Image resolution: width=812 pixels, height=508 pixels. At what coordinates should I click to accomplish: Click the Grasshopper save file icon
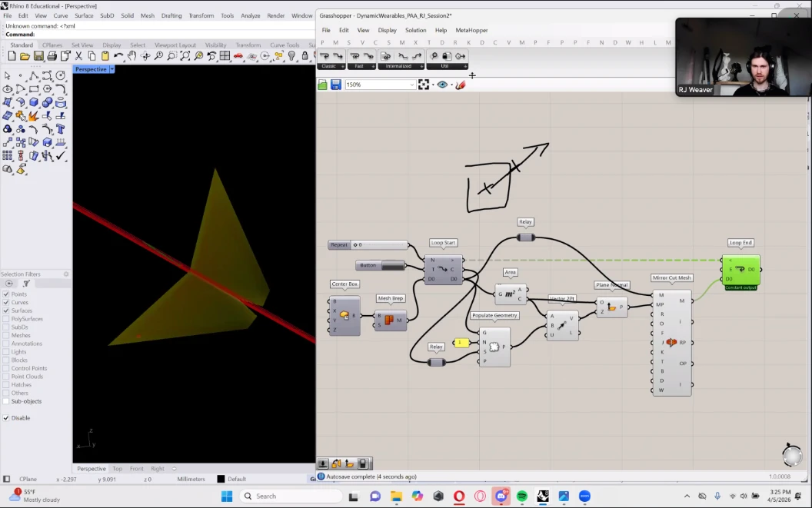pyautogui.click(x=336, y=85)
